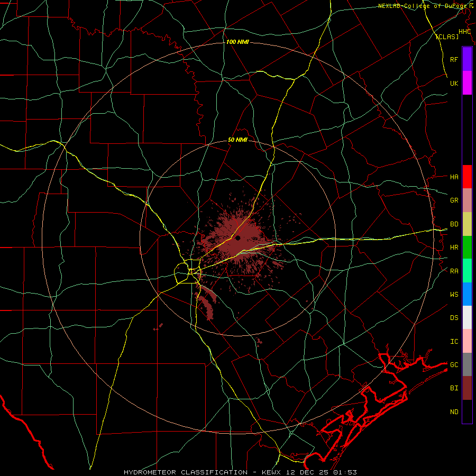Click the "WS" legend label
Image resolution: width=476 pixels, height=476 pixels.
454,294
